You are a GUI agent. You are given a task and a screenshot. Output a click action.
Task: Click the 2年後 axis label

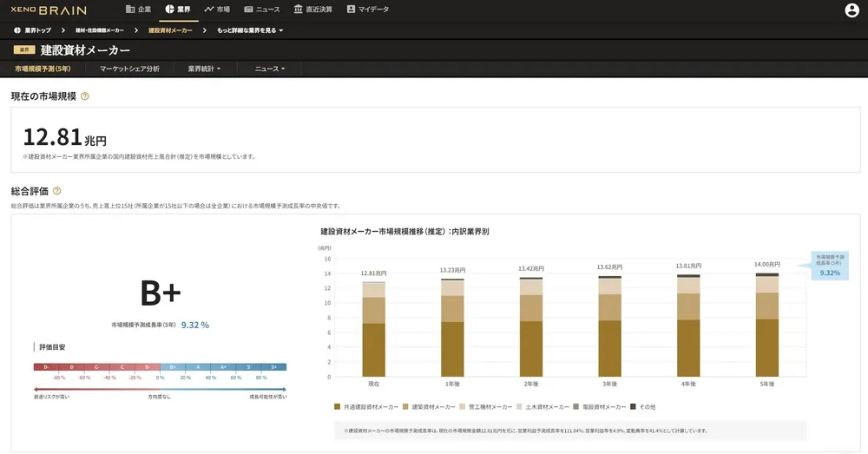pos(531,384)
